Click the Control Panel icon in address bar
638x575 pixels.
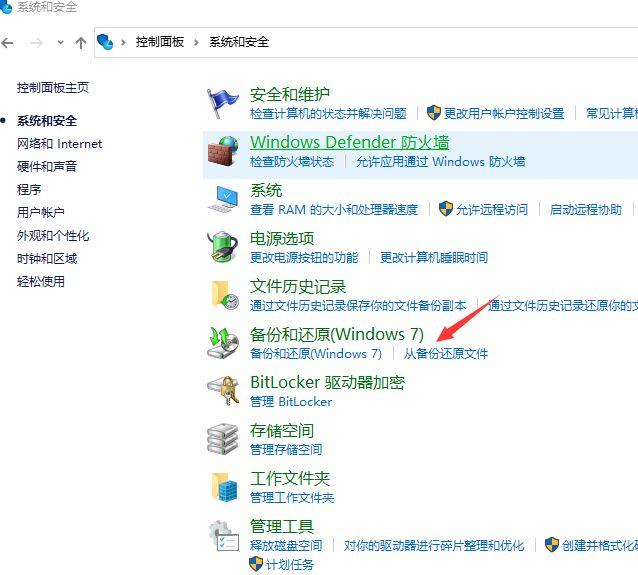click(x=105, y=42)
